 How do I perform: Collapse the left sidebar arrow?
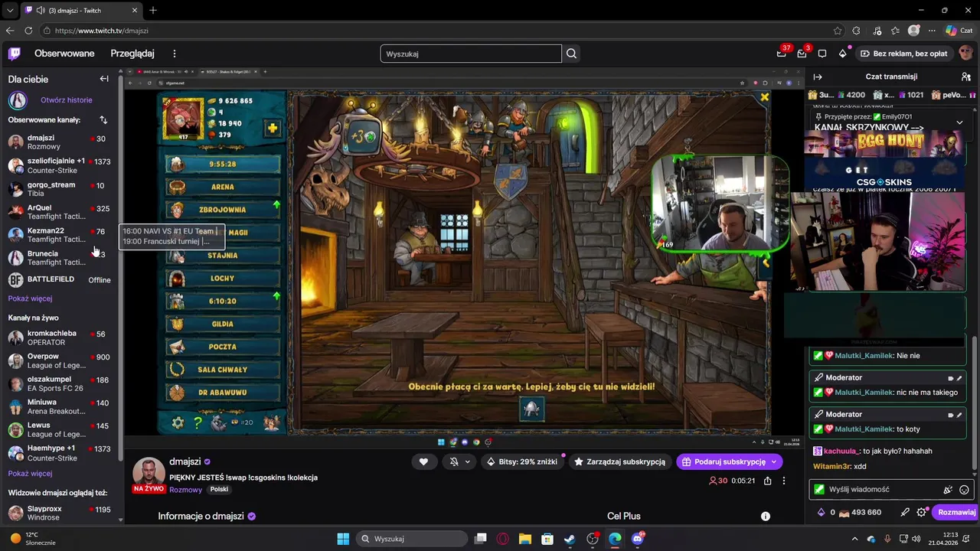104,79
